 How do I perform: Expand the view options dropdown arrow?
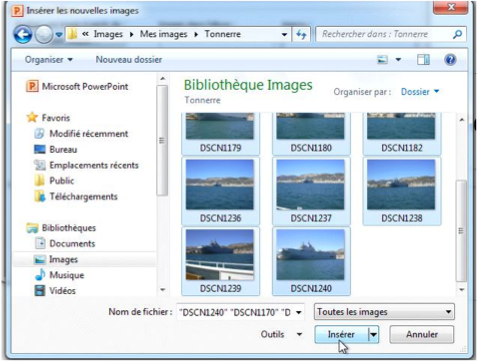click(x=398, y=60)
